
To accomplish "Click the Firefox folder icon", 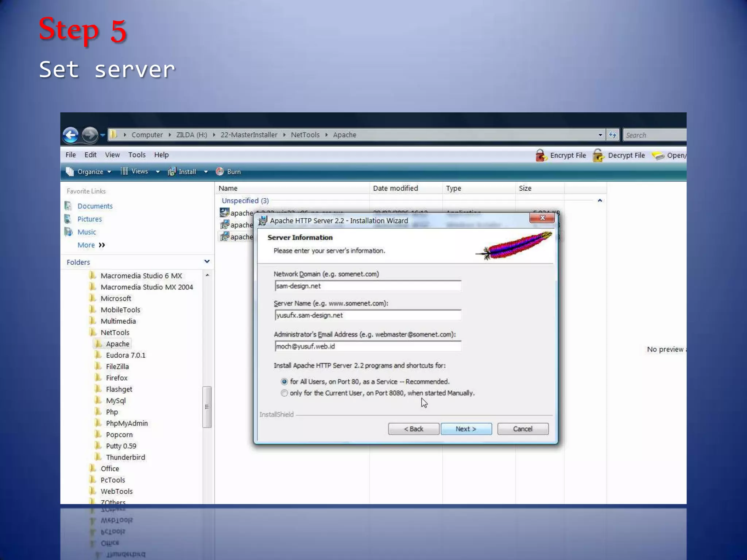I will (98, 378).
